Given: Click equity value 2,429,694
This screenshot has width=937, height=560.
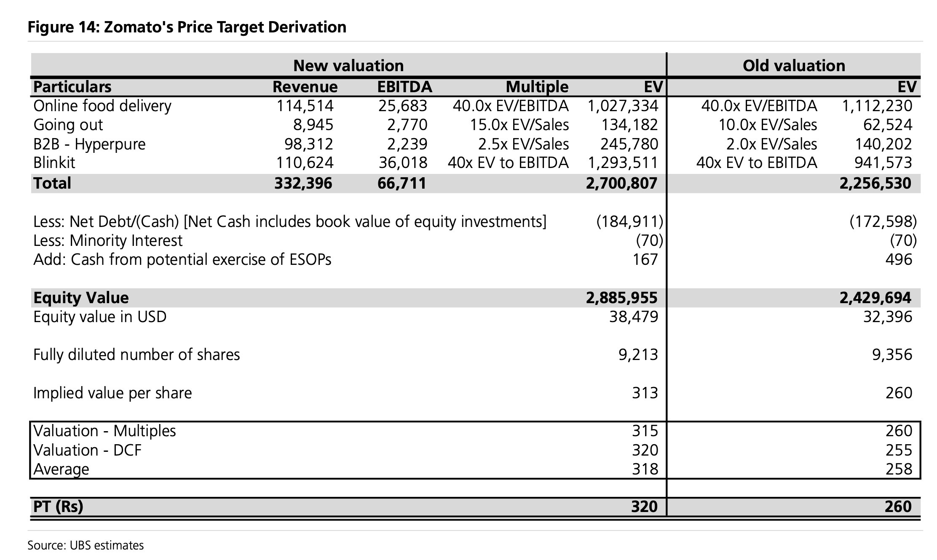Looking at the screenshot, I should click(x=875, y=298).
